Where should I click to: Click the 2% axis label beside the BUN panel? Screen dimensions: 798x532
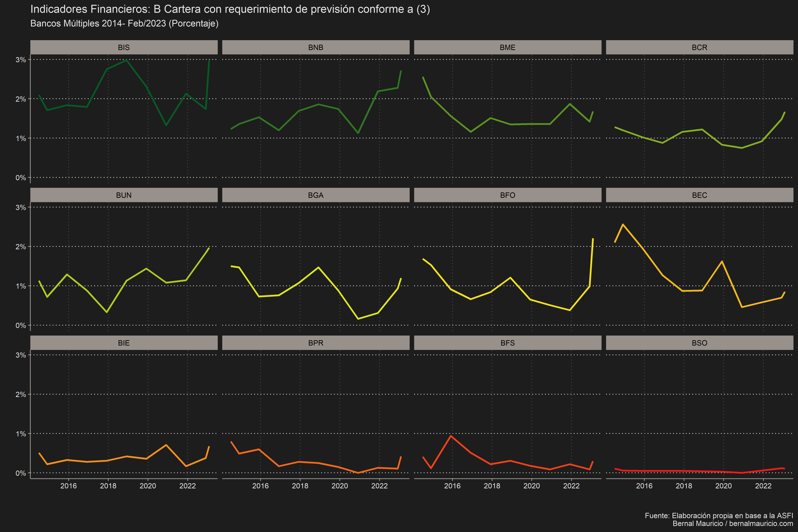[21, 247]
